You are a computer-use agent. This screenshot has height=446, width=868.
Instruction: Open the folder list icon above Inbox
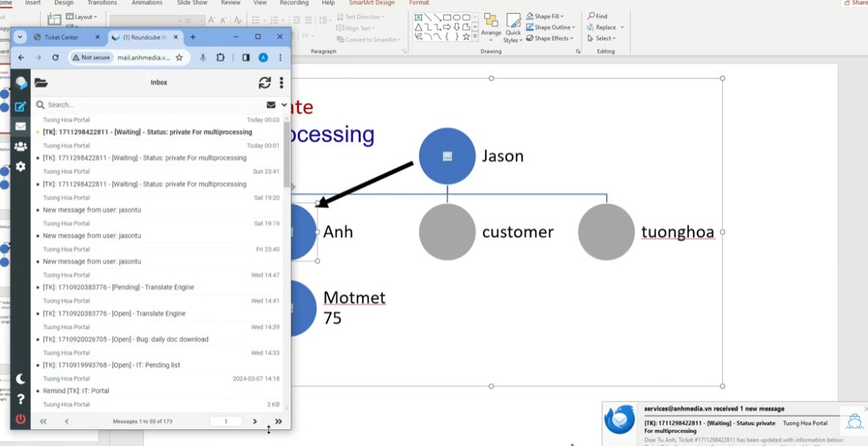point(41,83)
